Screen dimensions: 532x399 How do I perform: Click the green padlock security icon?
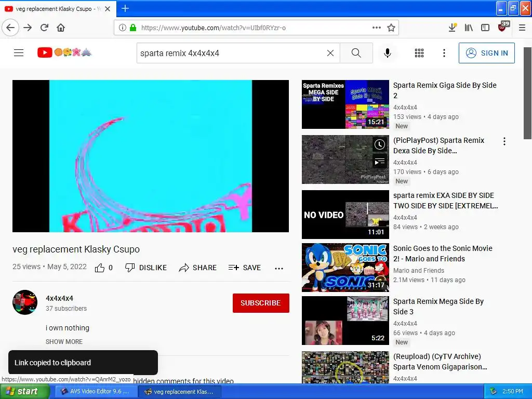tap(133, 28)
